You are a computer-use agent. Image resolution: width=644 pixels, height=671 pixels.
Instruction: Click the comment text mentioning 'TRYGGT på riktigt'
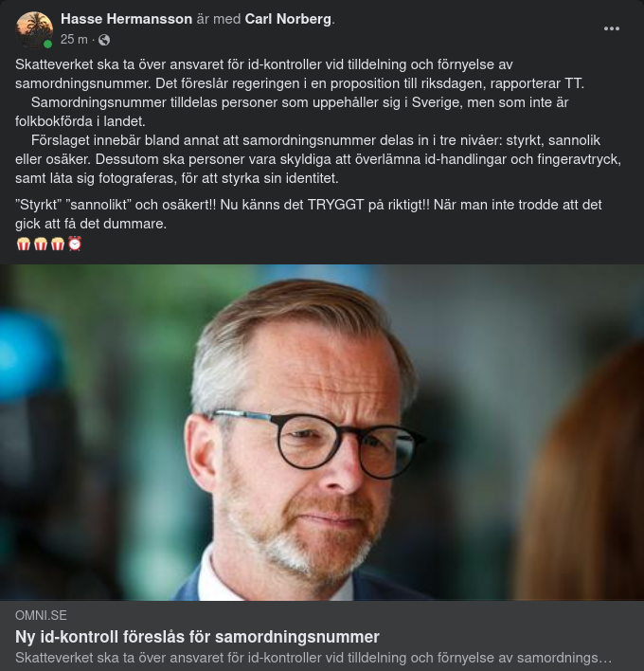308,205
